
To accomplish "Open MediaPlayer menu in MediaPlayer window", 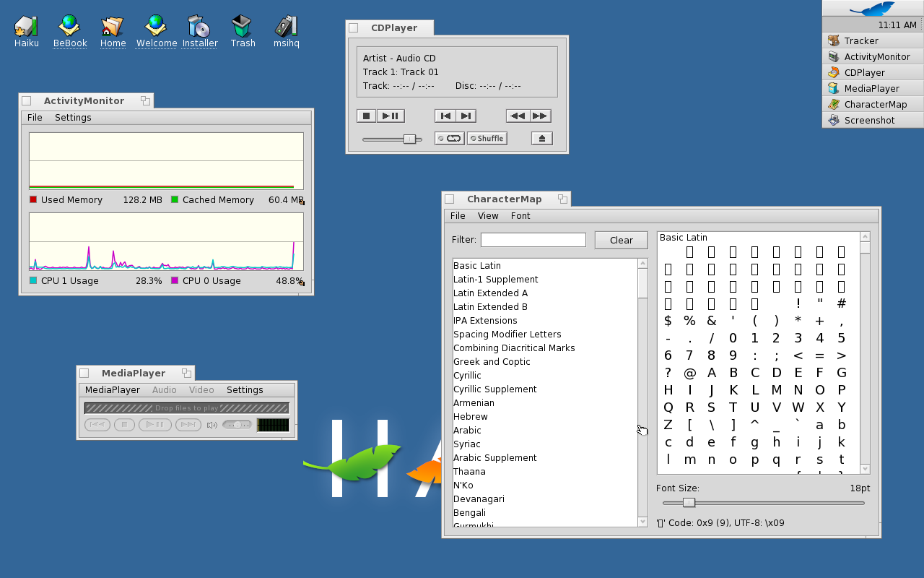I will tap(113, 389).
